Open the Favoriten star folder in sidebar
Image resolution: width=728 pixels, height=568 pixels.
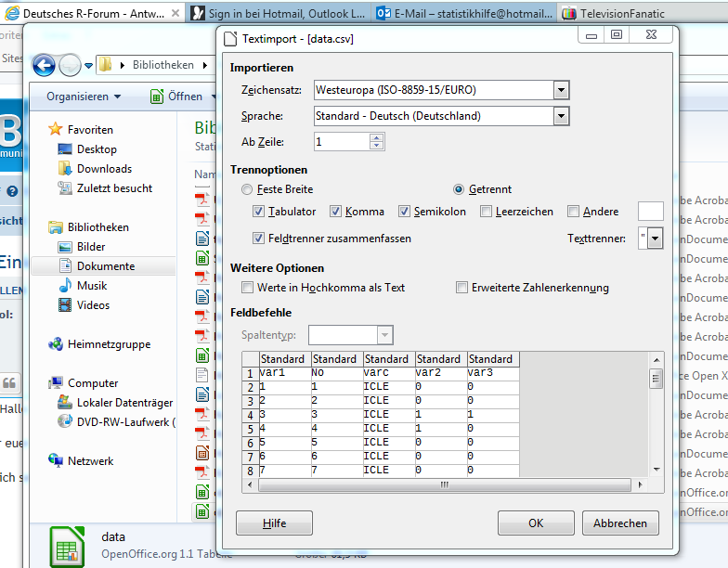click(x=56, y=130)
